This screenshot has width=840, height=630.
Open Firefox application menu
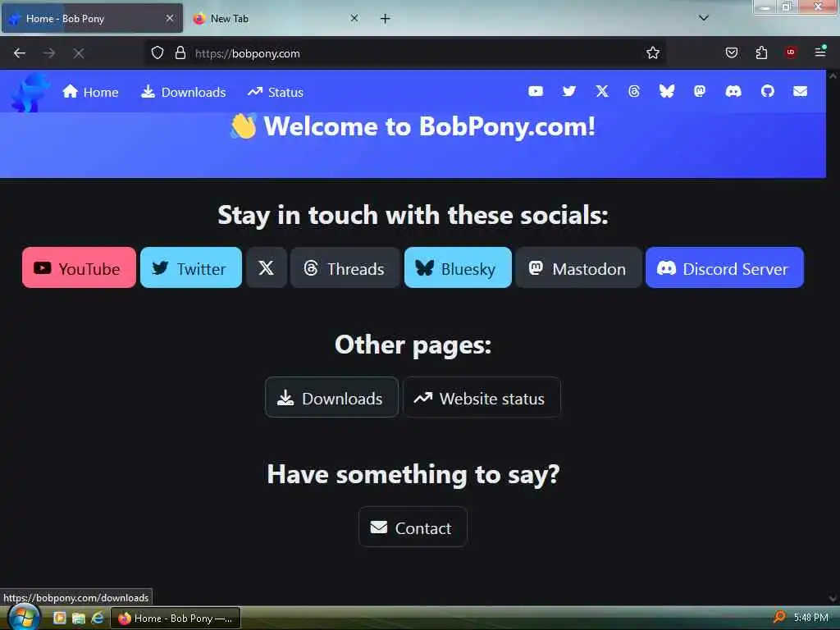pos(820,52)
